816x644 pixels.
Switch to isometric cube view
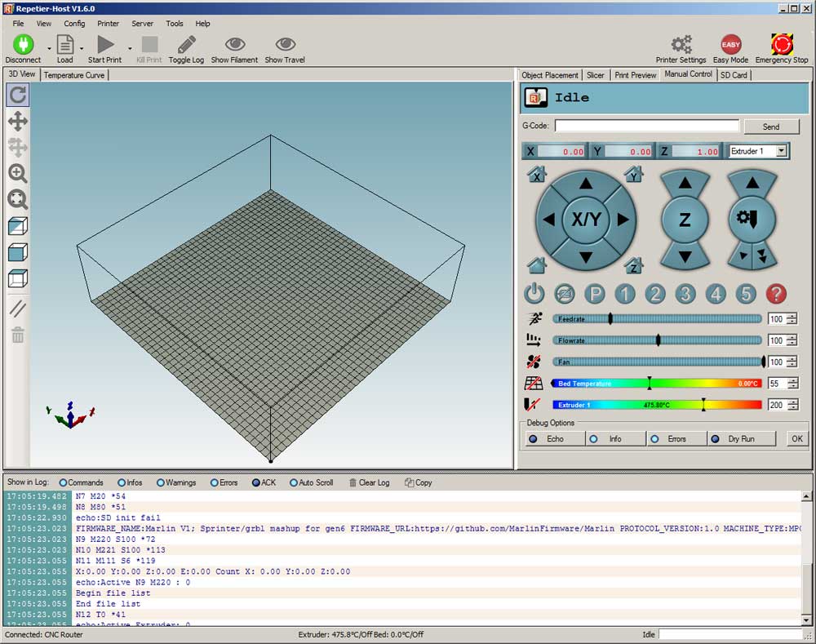pyautogui.click(x=18, y=226)
